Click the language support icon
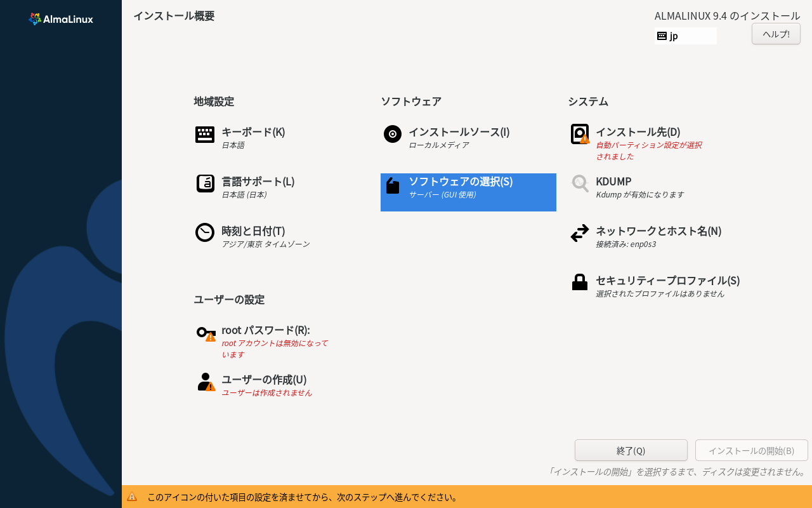Viewport: 812px width, 508px height. (x=205, y=184)
